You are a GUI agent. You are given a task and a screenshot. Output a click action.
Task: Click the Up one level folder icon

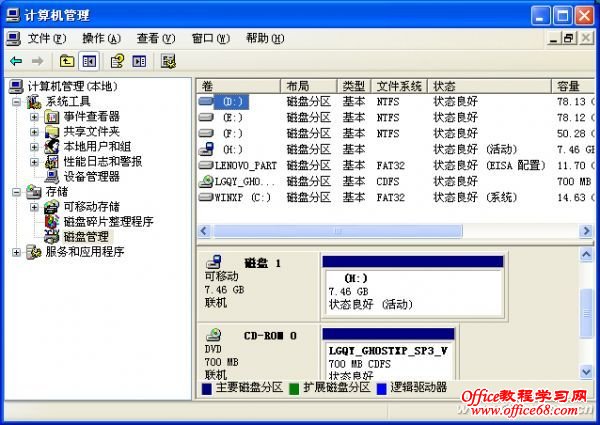coord(67,61)
